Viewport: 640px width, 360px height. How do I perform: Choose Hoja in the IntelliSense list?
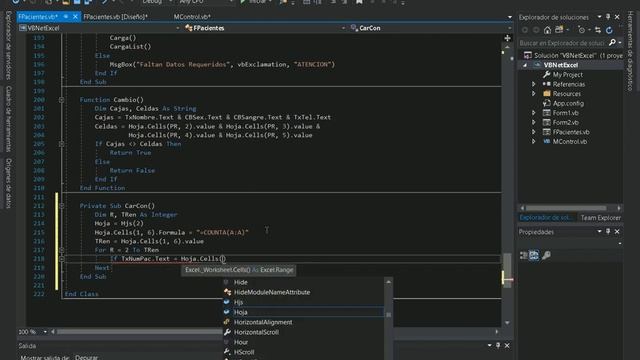pyautogui.click(x=304, y=312)
